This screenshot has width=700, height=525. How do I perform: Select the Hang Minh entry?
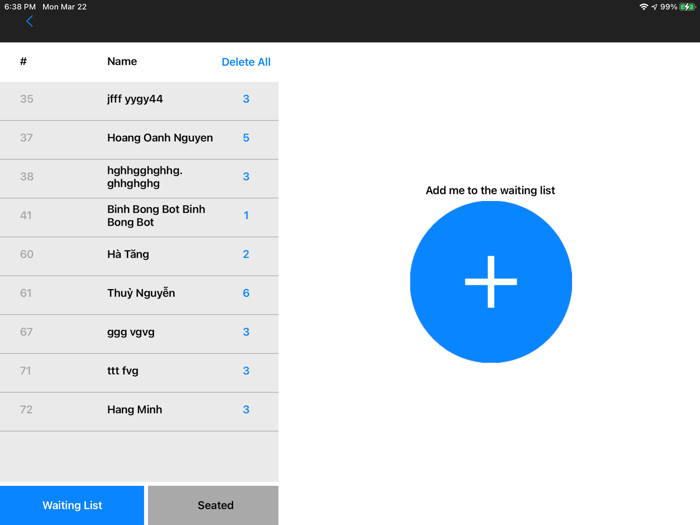139,410
